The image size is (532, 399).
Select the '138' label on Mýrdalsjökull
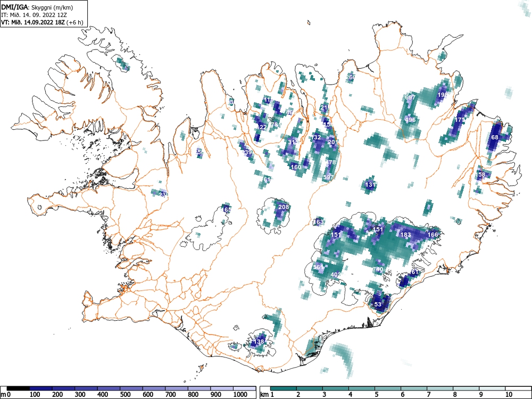(259, 342)
